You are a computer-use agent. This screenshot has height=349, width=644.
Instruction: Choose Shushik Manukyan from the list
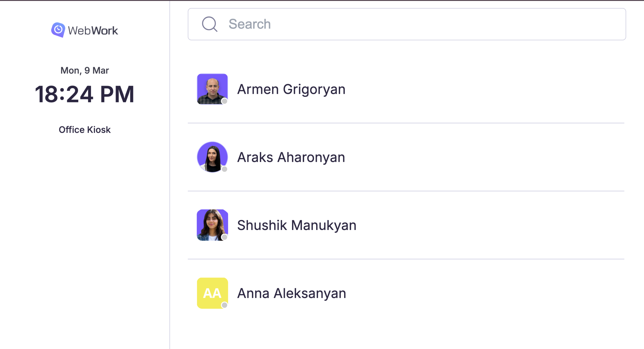(x=297, y=225)
